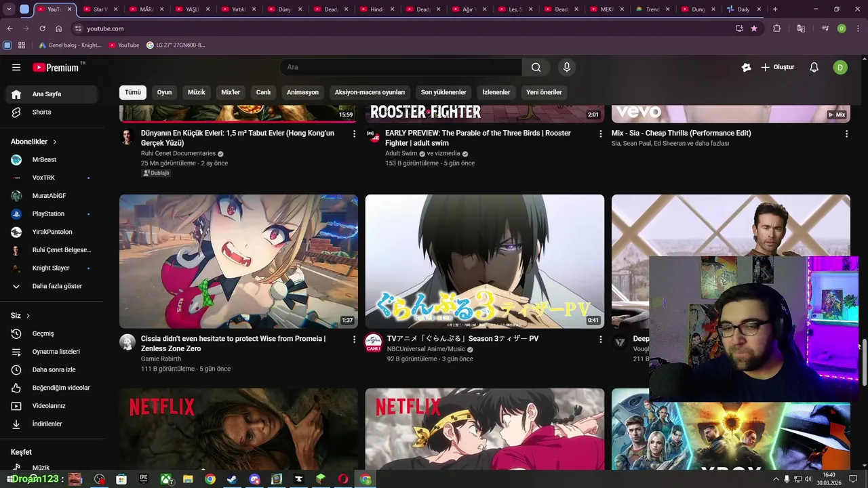Open the Knight Slayer subscription
This screenshot has width=868, height=488.
point(52,268)
